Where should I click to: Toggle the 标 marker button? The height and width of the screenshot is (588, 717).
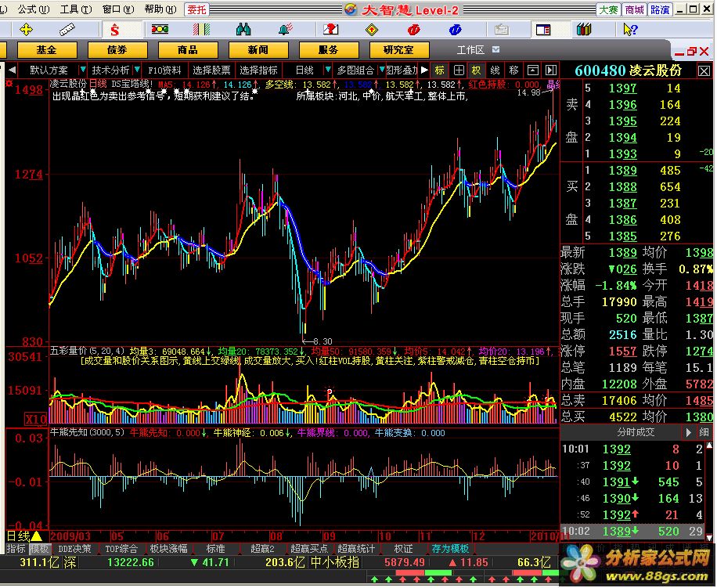pos(440,70)
